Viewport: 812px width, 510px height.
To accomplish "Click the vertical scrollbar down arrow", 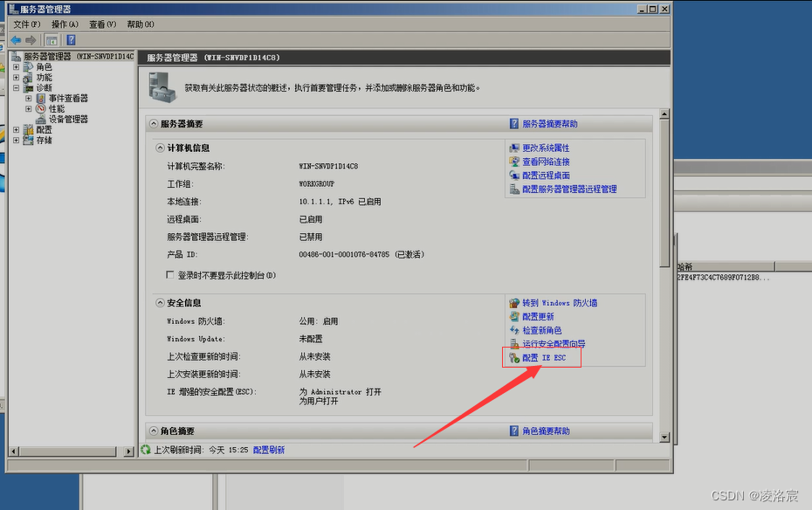I will tap(665, 438).
